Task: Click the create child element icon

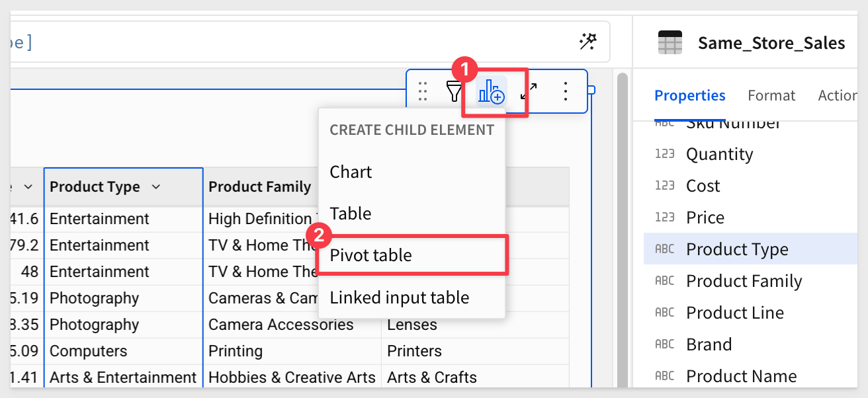Action: point(491,91)
